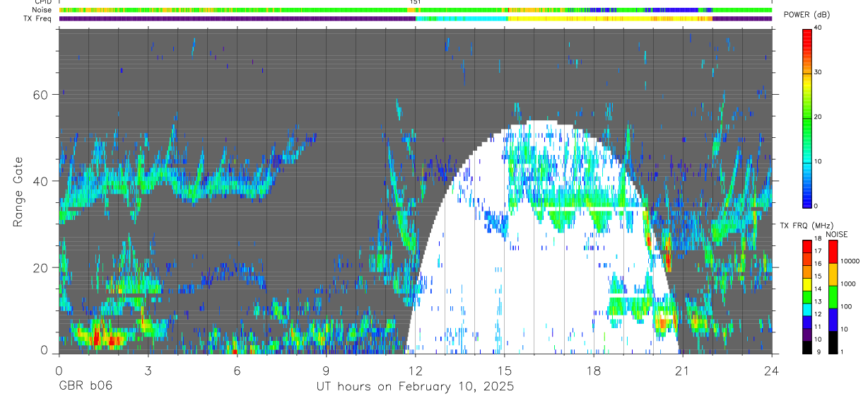This screenshot has width=868, height=401.
Task: Pick the yellow swatch in the NOISE legend
Action: (x=832, y=274)
